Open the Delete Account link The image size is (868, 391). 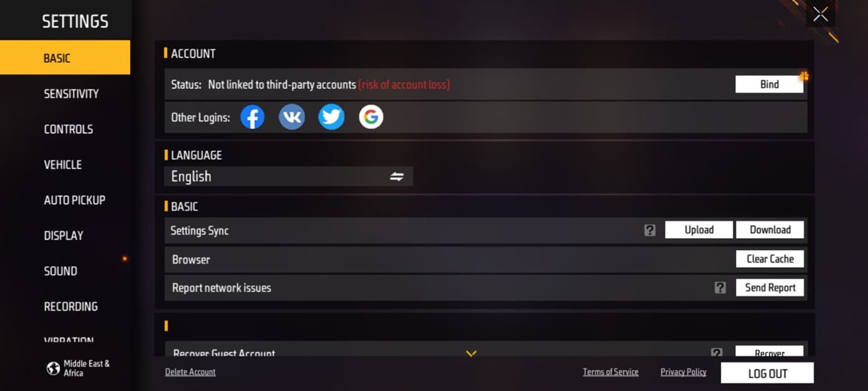191,372
